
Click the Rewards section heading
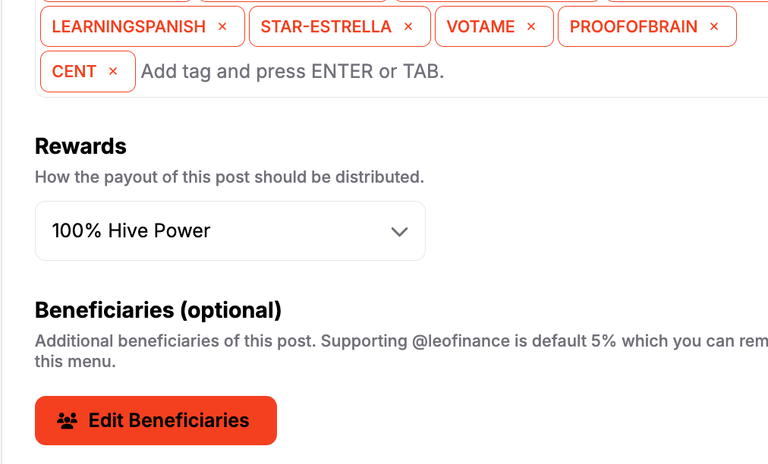pos(81,147)
